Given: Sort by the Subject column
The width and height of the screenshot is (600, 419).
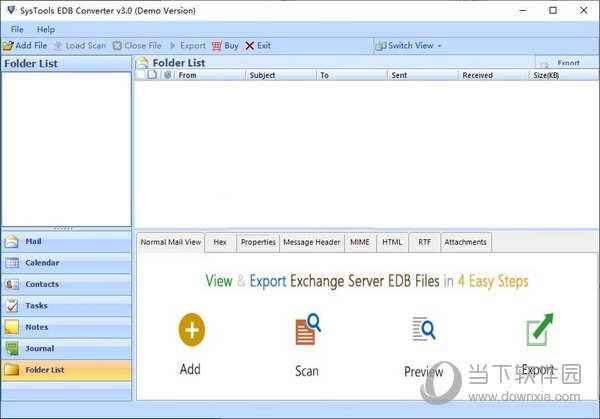Looking at the screenshot, I should [280, 75].
